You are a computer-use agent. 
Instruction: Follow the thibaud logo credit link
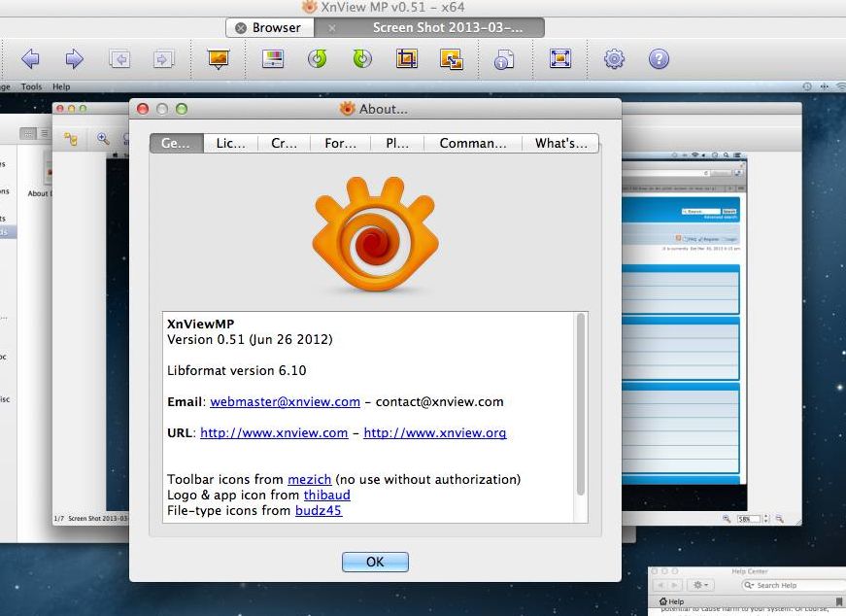pyautogui.click(x=327, y=496)
